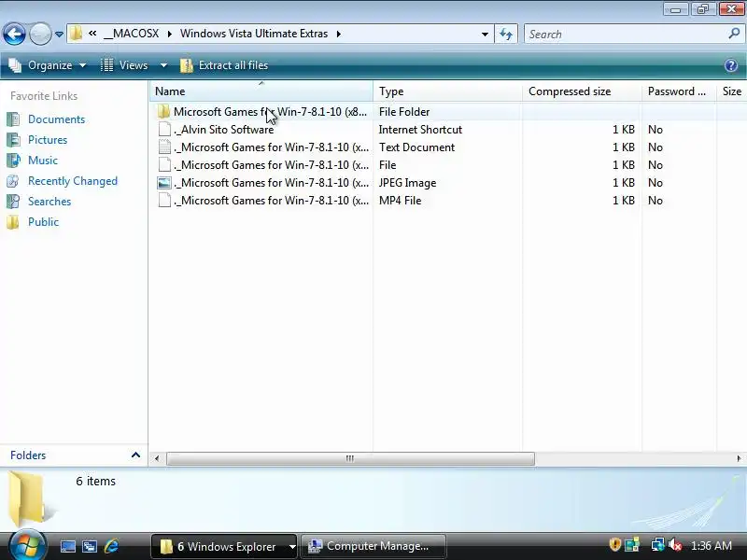Click the left scroll arrow
Image resolution: width=747 pixels, height=560 pixels.
pyautogui.click(x=157, y=458)
